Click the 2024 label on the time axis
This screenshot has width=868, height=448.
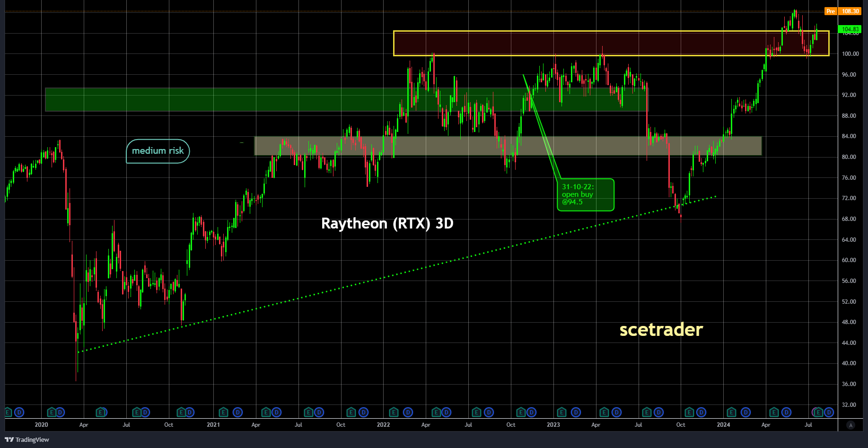723,425
